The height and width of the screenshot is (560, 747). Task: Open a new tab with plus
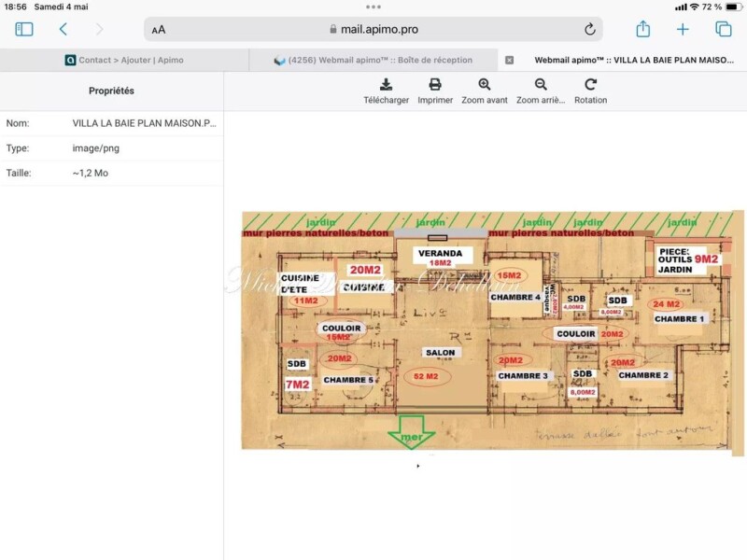(x=683, y=29)
